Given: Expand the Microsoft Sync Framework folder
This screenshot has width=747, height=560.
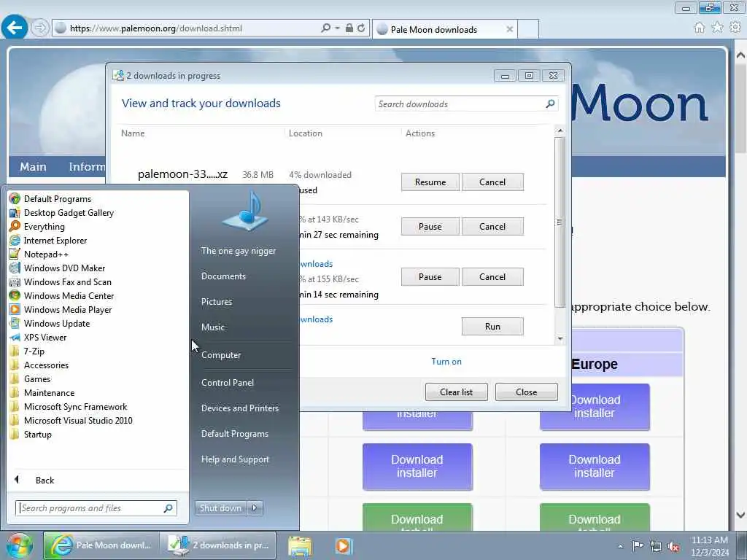Looking at the screenshot, I should [x=75, y=407].
